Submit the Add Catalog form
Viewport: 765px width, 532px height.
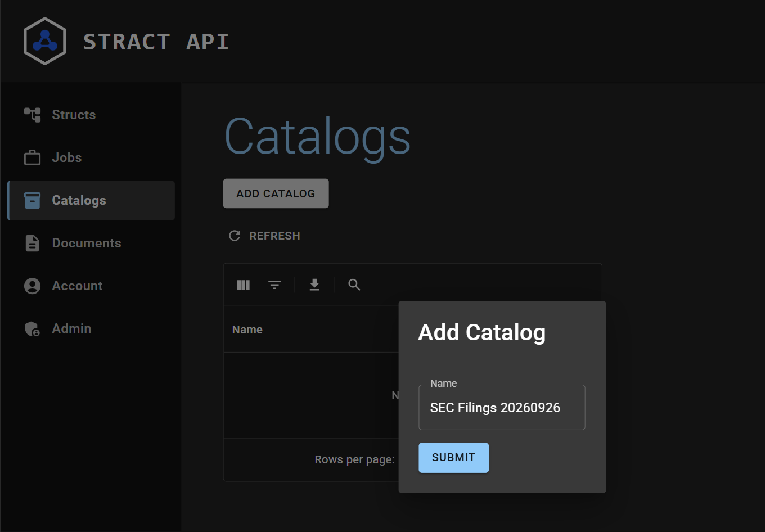[x=453, y=458]
